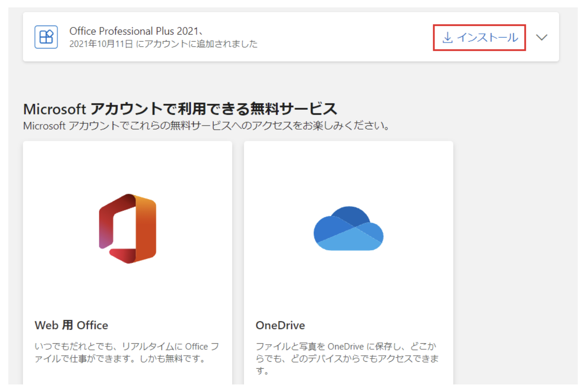Screen dimensions: 588x390
Task: Click the download arrow icon beside インストール
Action: tap(447, 38)
